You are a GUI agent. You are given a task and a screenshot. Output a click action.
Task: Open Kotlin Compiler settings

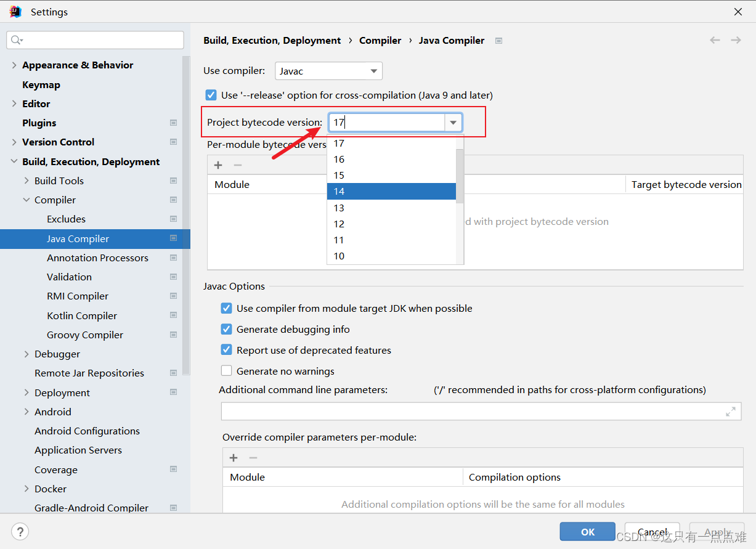(82, 316)
